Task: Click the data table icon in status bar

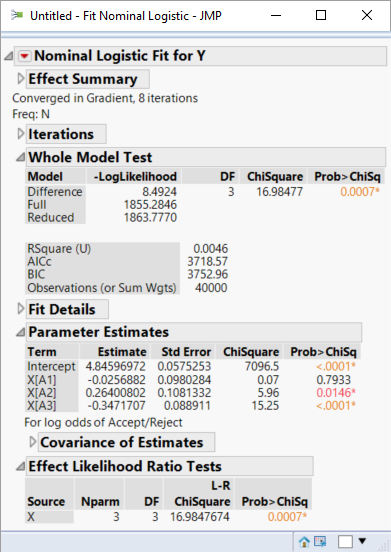Action: click(320, 541)
